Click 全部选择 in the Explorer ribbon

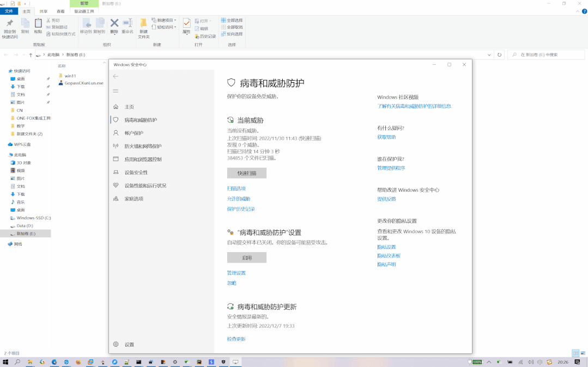pyautogui.click(x=232, y=20)
